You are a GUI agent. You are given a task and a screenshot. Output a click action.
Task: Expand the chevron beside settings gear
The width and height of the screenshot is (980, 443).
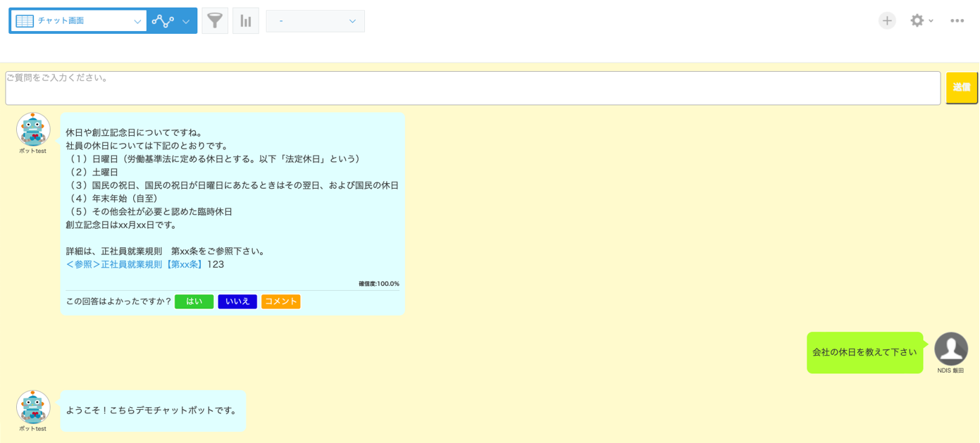(x=931, y=21)
